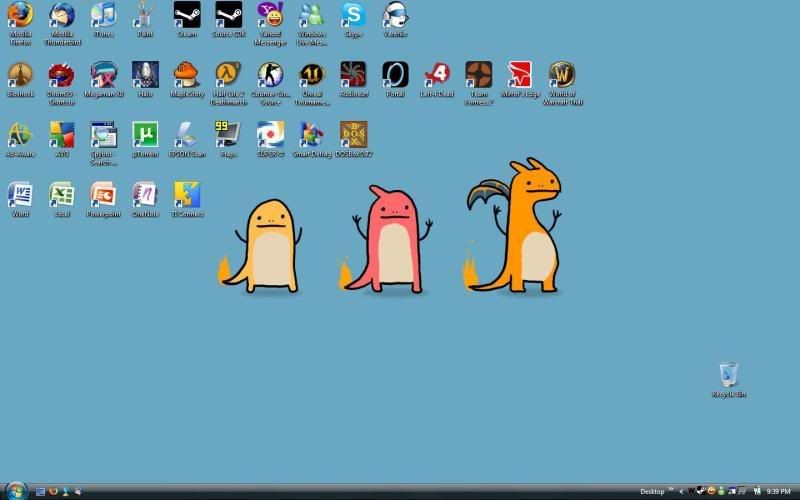
Task: Select the µTorrent desktop icon
Action: click(145, 139)
